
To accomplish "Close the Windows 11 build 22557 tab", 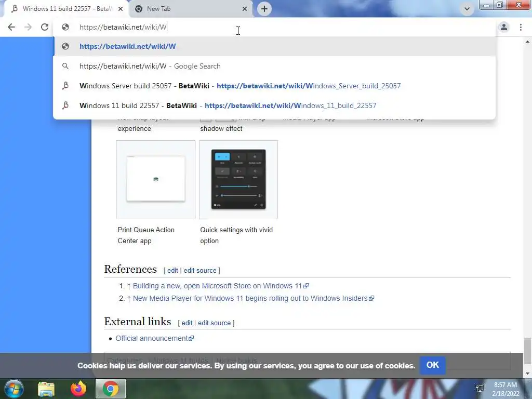I will [121, 9].
